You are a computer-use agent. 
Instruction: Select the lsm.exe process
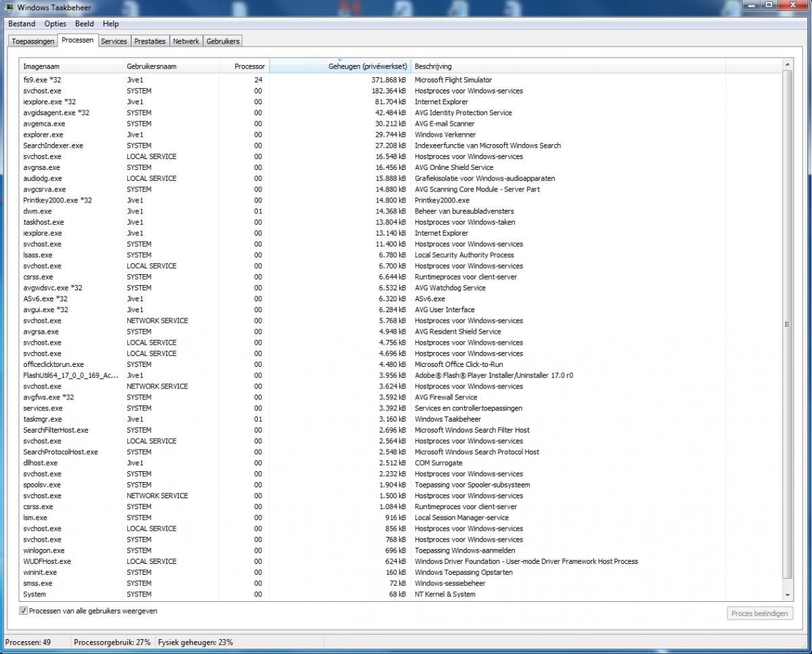(x=401, y=517)
